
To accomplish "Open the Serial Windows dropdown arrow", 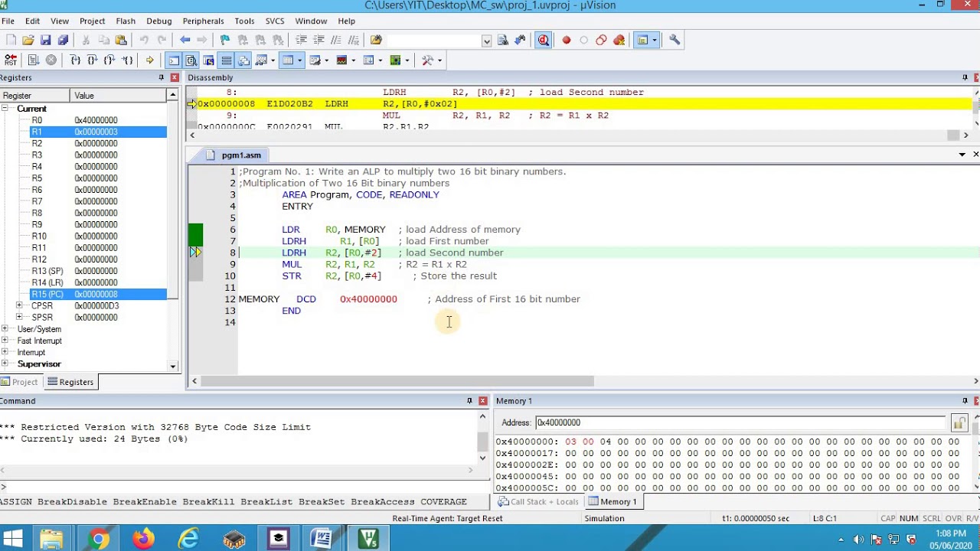I will pyautogui.click(x=326, y=60).
